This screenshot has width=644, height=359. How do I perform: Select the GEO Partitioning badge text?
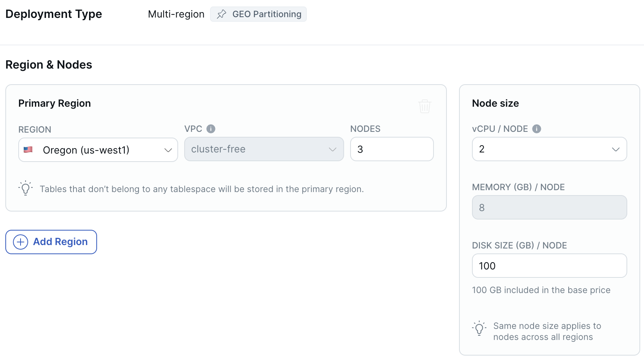266,14
